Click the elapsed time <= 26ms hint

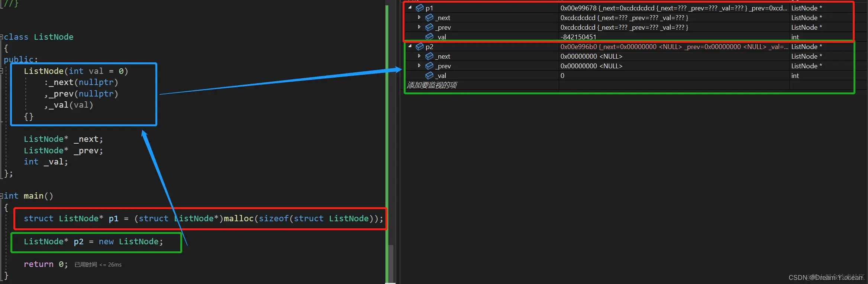[x=98, y=265]
